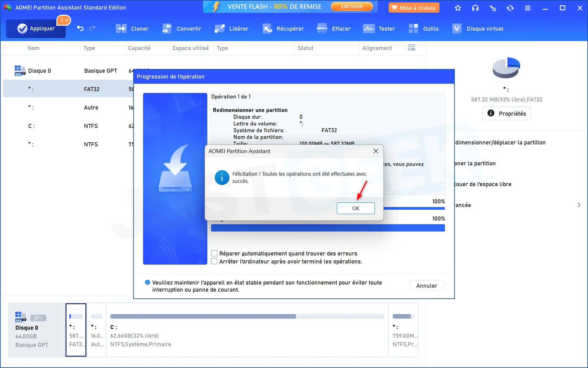
Task: Redo operation arrow icon
Action: click(92, 29)
